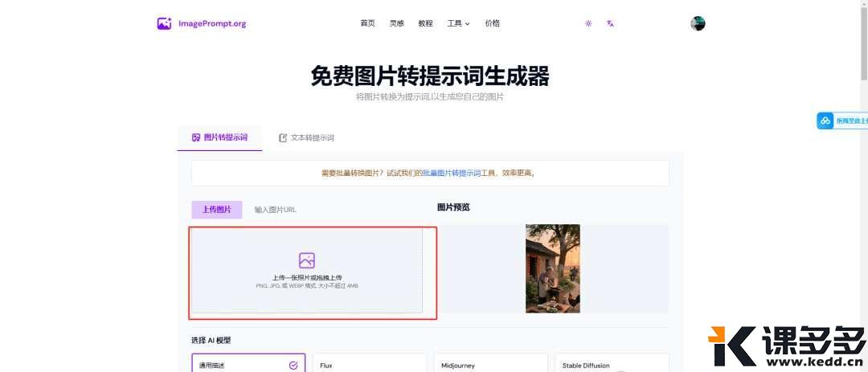Screen dimensions: 868x372
Task: Follow the 批量图片转提示词 link
Action: click(452, 174)
